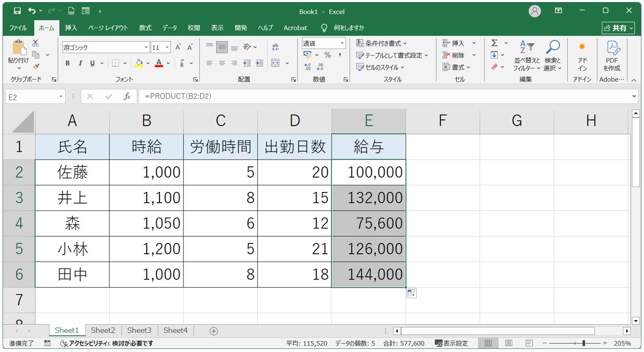Click the Paste clipboard icon
Screen dimensions: 644x352
point(19,47)
